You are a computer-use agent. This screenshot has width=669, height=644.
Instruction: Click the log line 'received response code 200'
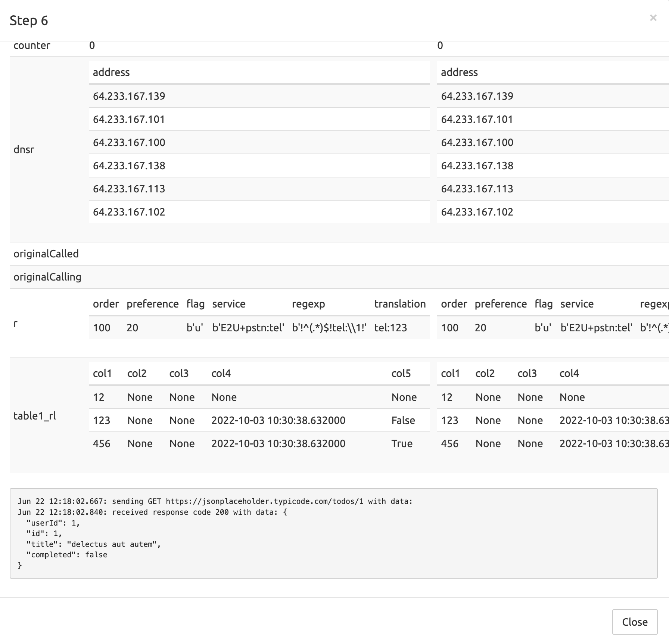click(x=152, y=512)
